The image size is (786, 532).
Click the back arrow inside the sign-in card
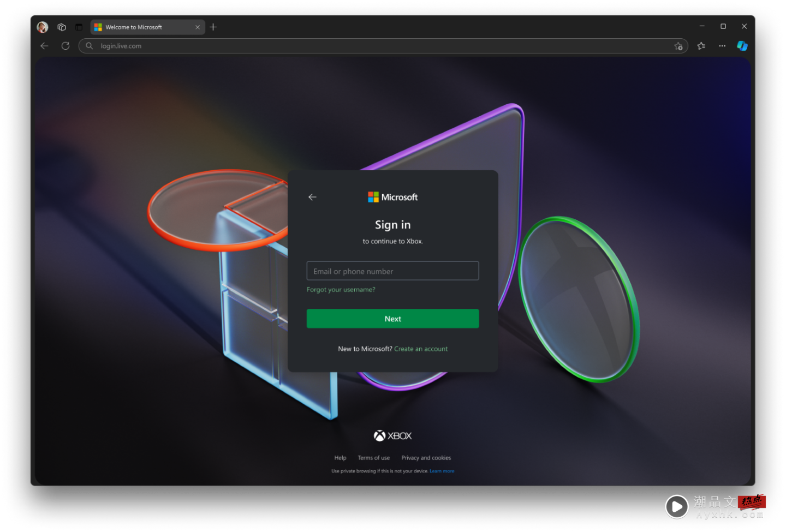click(x=312, y=197)
